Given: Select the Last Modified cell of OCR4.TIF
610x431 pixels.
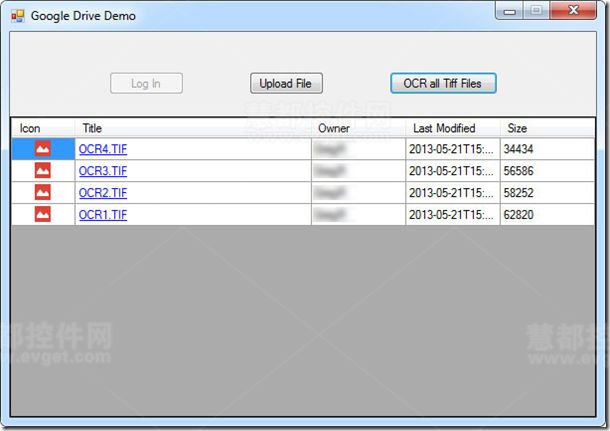Looking at the screenshot, I should pyautogui.click(x=453, y=149).
